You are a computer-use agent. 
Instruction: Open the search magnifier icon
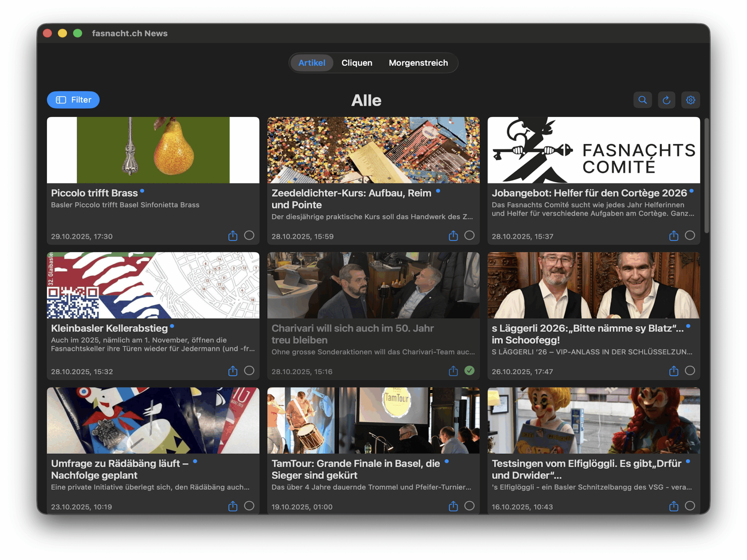coord(642,100)
